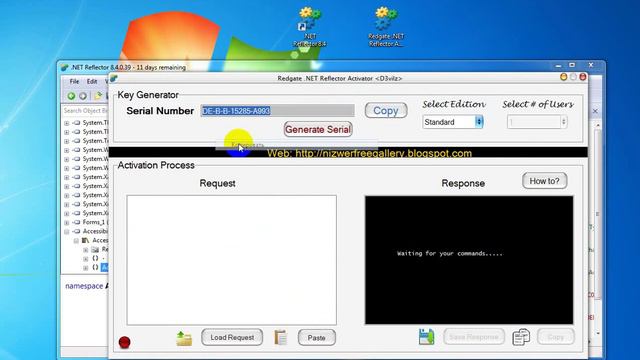Maximize the .NET Reflector window
The height and width of the screenshot is (360, 640).
572,65
